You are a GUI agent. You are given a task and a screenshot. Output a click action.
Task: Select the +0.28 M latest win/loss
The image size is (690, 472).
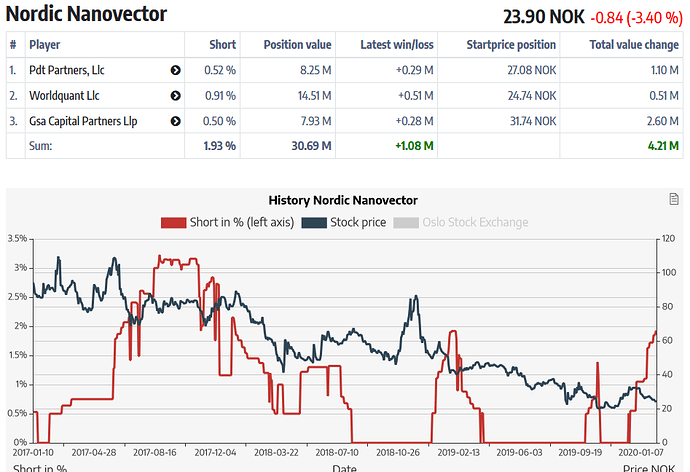point(415,121)
